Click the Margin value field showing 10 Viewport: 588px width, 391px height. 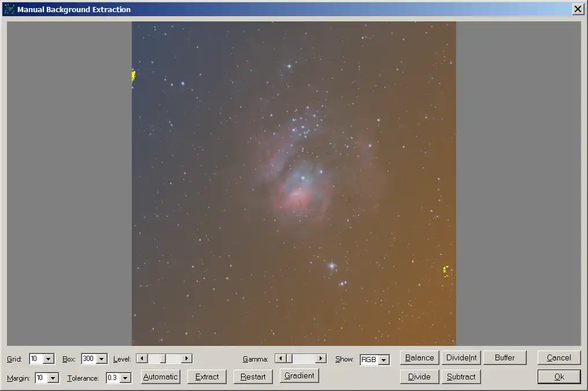(42, 378)
